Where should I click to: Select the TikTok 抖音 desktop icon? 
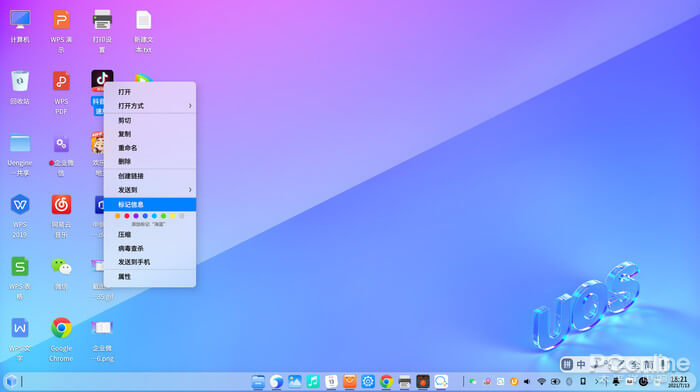coord(102,80)
